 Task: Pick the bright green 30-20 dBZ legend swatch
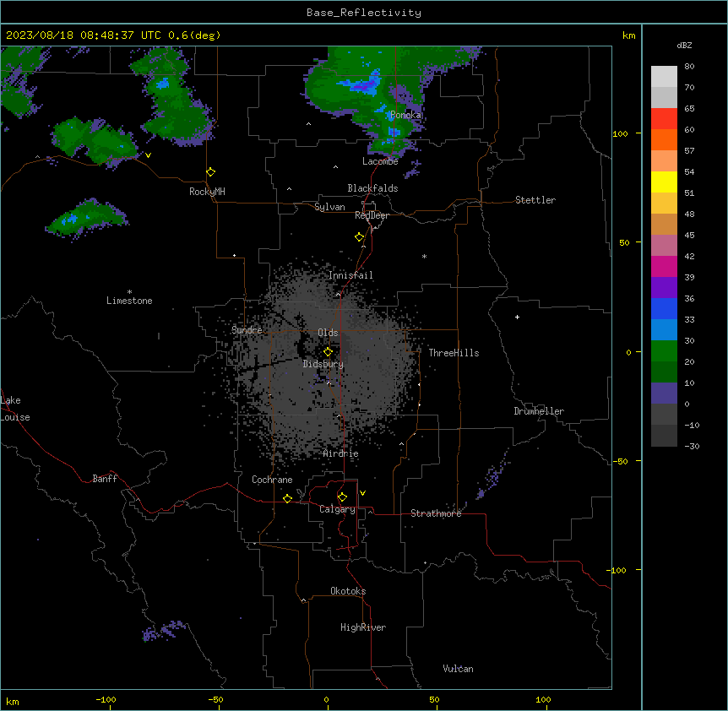point(664,351)
